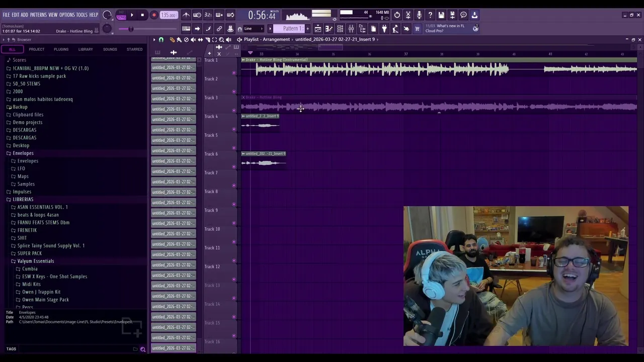The image size is (644, 362).
Task: Open the chat bubble icon
Action: [463, 15]
